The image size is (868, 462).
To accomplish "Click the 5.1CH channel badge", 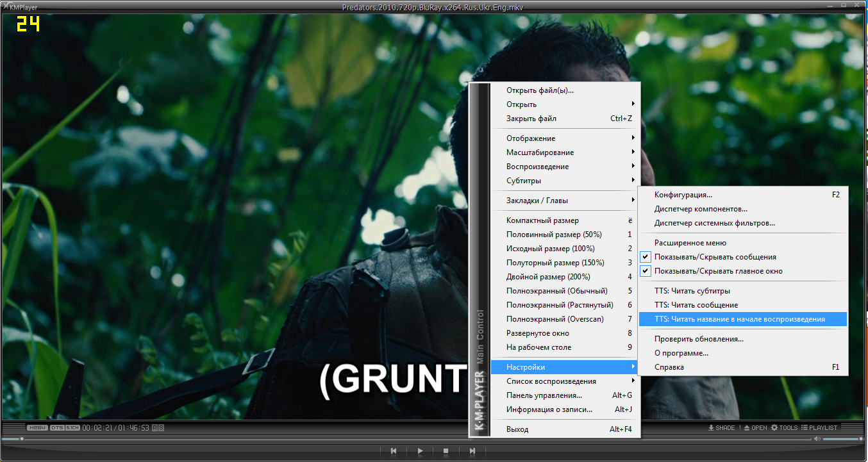I will click(72, 427).
